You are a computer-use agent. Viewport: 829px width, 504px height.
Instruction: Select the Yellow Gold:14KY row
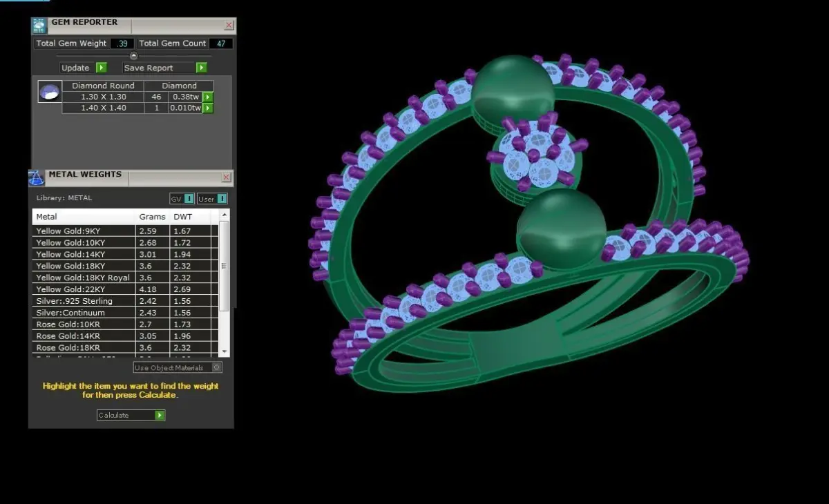tap(125, 255)
